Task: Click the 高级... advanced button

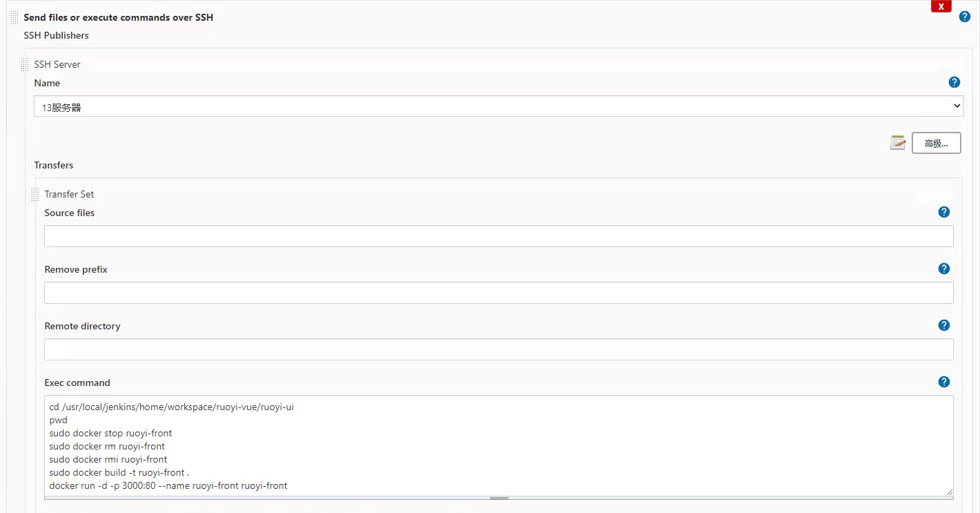Action: pyautogui.click(x=937, y=143)
